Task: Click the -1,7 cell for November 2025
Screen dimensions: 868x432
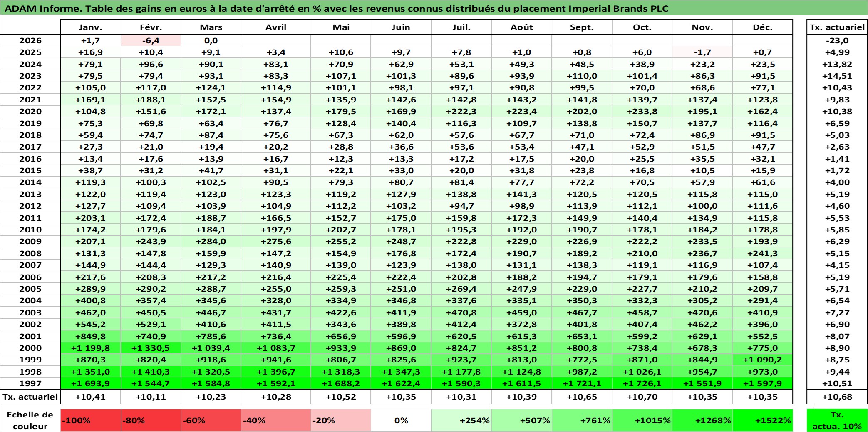Action: coord(702,52)
